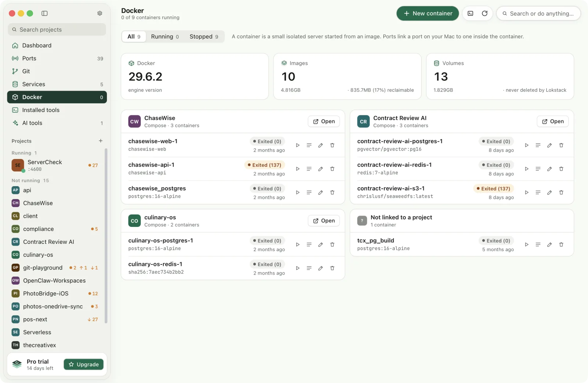Click Search or do anything box
The height and width of the screenshot is (383, 588).
[x=538, y=14]
